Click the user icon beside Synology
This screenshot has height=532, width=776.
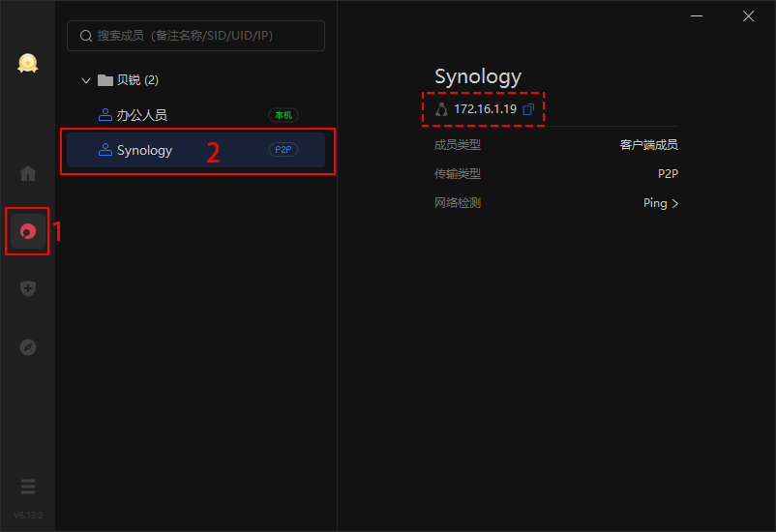pyautogui.click(x=104, y=150)
